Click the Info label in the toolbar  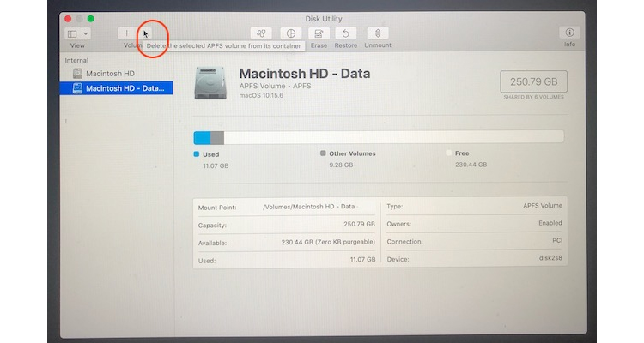tap(569, 45)
